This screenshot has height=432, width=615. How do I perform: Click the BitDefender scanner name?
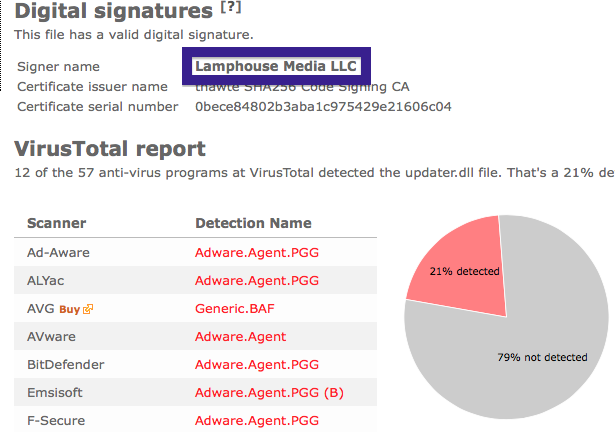point(66,365)
